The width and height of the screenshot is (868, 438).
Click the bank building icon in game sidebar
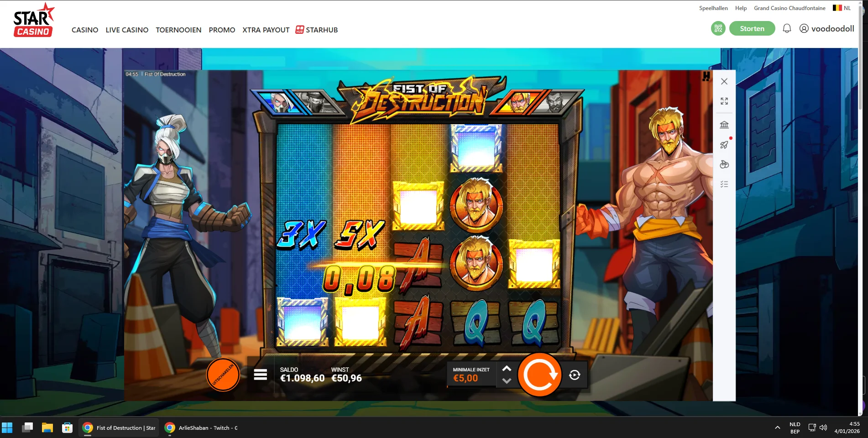click(x=724, y=125)
